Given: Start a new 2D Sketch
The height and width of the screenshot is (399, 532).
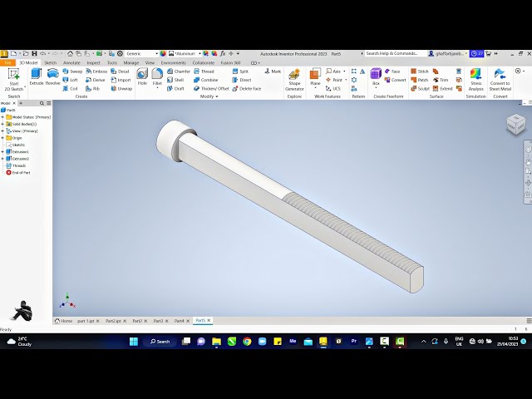Looking at the screenshot, I should tap(14, 80).
